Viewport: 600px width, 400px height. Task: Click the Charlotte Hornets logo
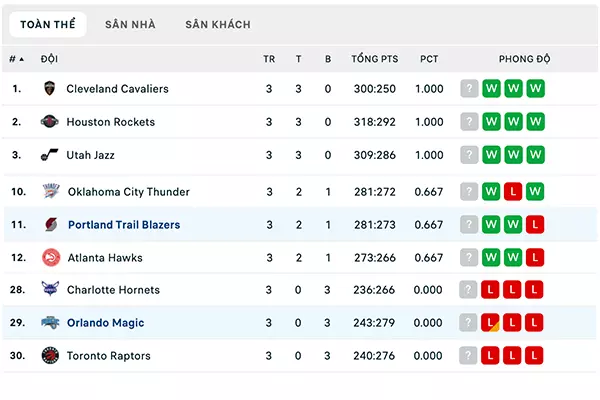[x=50, y=289]
